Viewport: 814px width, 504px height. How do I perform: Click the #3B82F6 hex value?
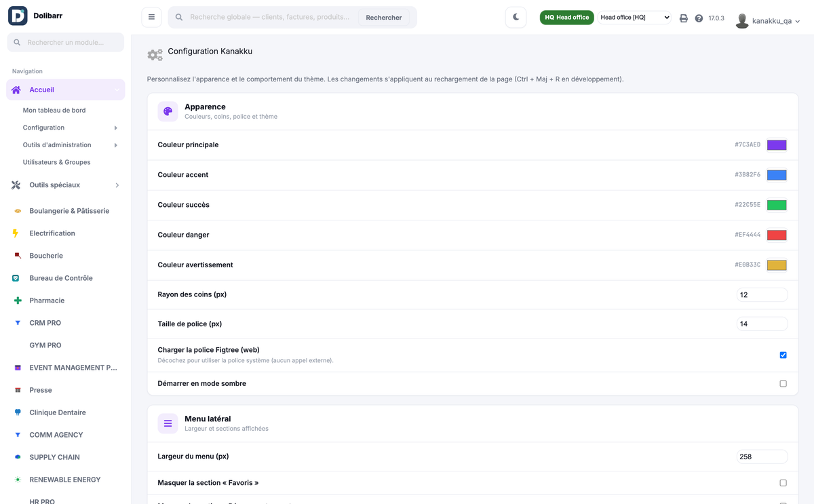tap(748, 175)
